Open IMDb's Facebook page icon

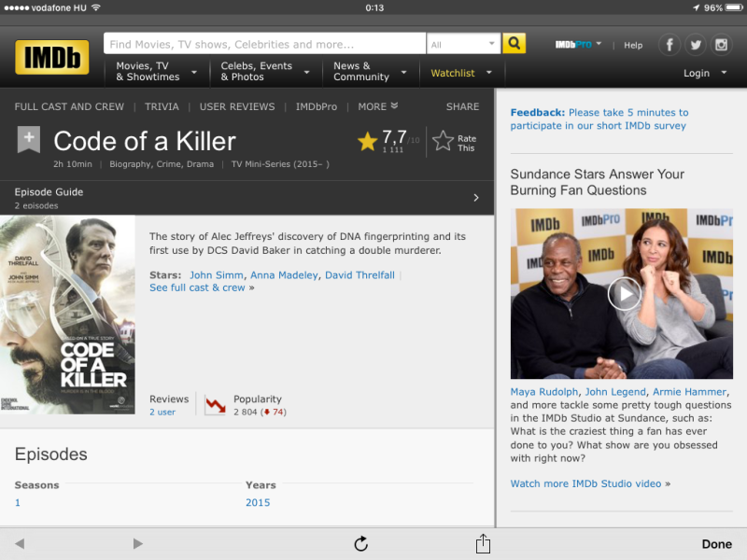pos(669,45)
